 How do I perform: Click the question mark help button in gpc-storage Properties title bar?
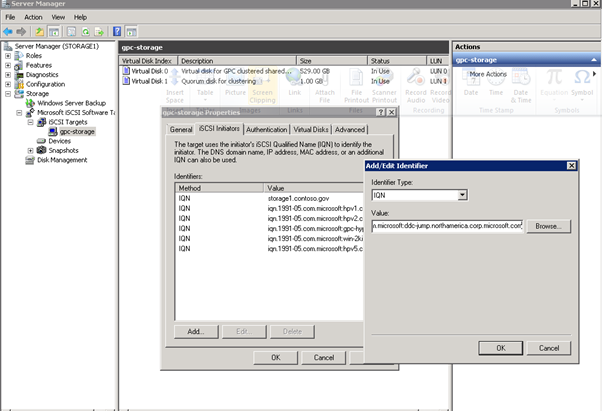(380, 112)
